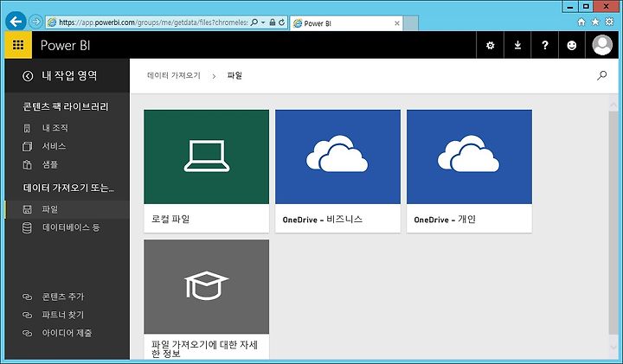
Task: Click the scrollbar down arrow
Action: (x=613, y=347)
